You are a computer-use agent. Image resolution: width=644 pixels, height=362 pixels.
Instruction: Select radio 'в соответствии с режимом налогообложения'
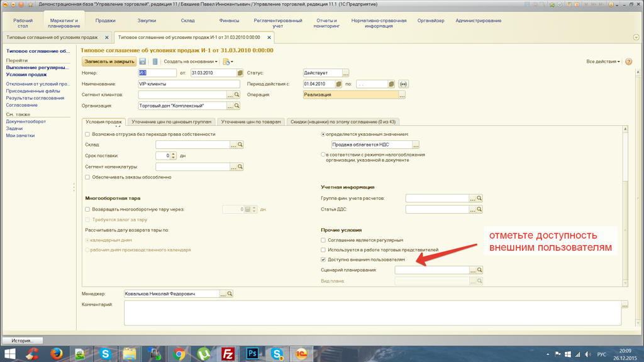pos(323,155)
